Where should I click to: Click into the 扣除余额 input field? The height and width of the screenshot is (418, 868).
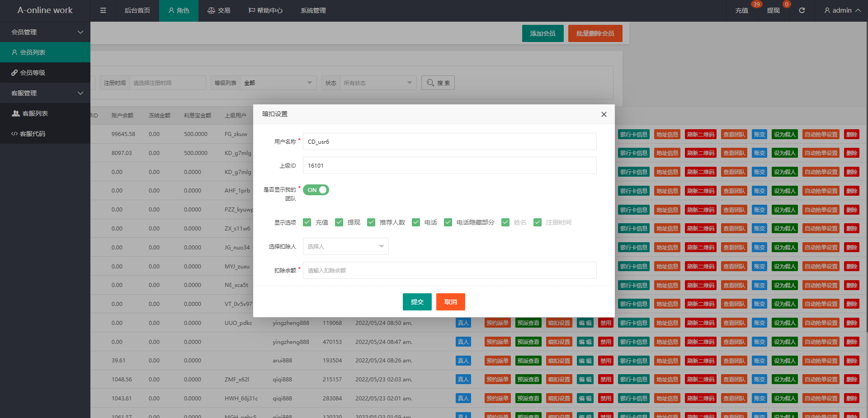click(449, 270)
